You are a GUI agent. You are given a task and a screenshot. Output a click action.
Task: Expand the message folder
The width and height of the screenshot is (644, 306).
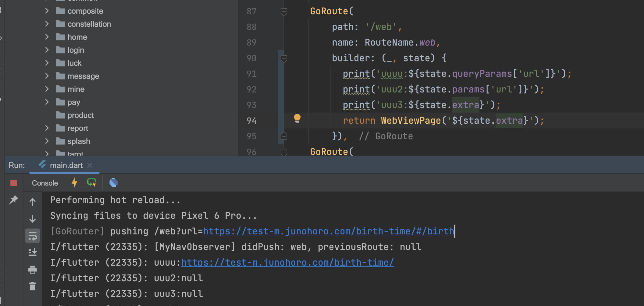(x=47, y=76)
